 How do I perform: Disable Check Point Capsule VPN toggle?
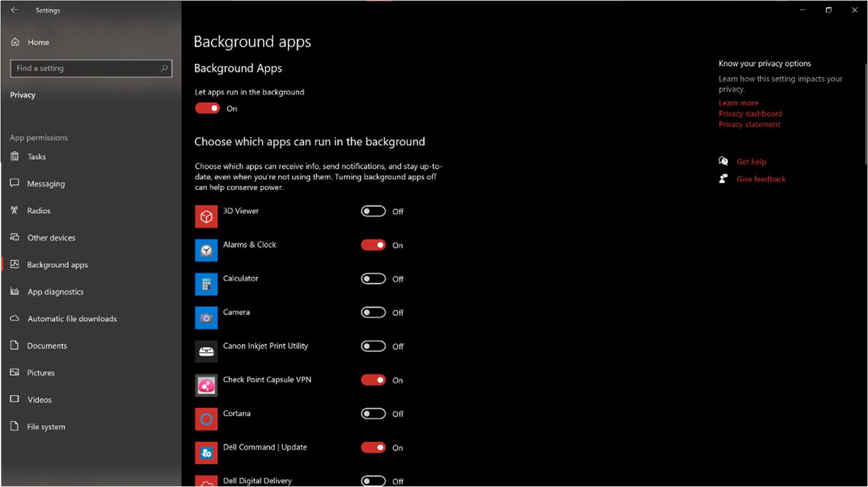point(373,380)
